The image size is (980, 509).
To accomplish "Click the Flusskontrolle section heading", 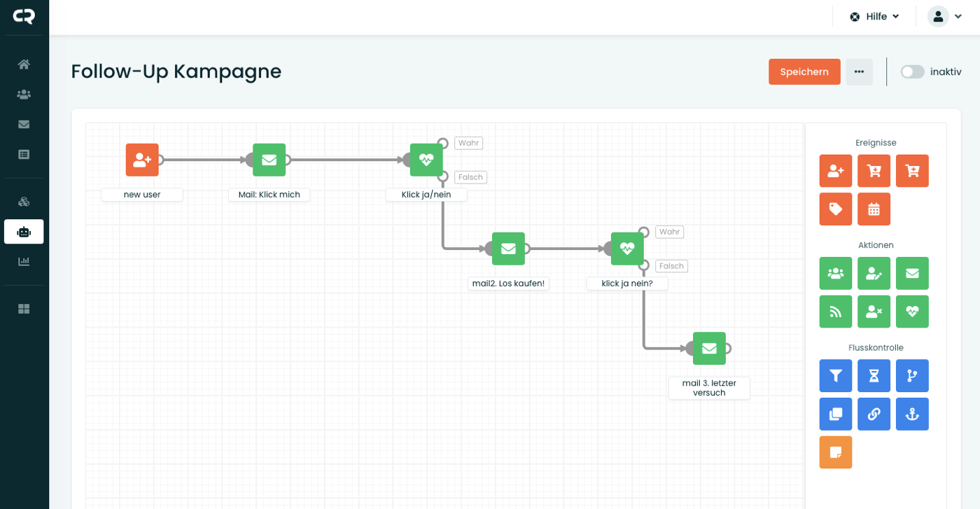I will click(876, 347).
